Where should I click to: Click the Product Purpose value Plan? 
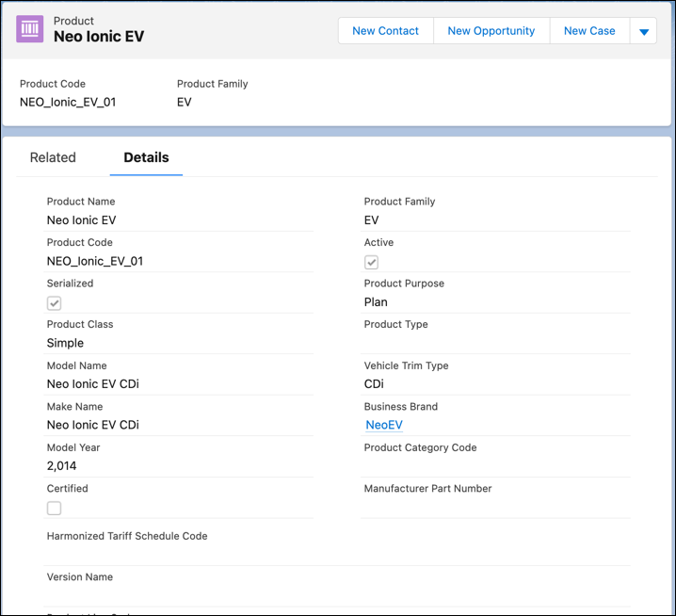point(376,302)
